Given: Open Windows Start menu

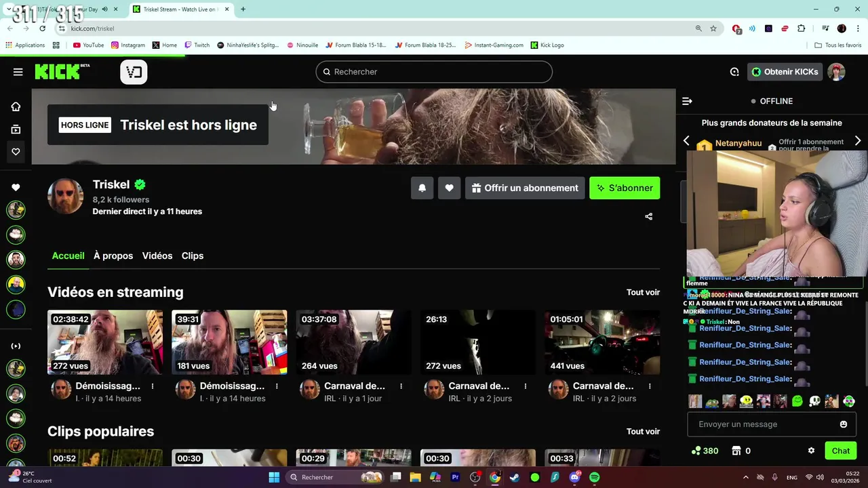Looking at the screenshot, I should point(274,477).
